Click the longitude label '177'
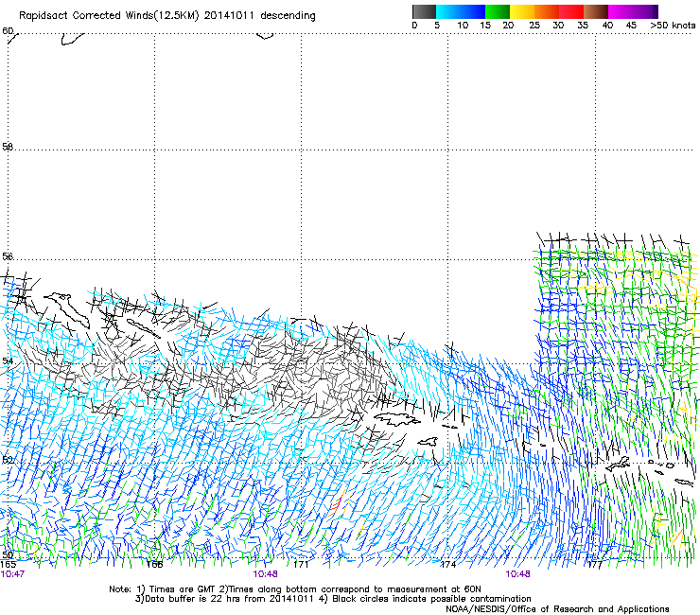The height and width of the screenshot is (615, 700). [595, 565]
